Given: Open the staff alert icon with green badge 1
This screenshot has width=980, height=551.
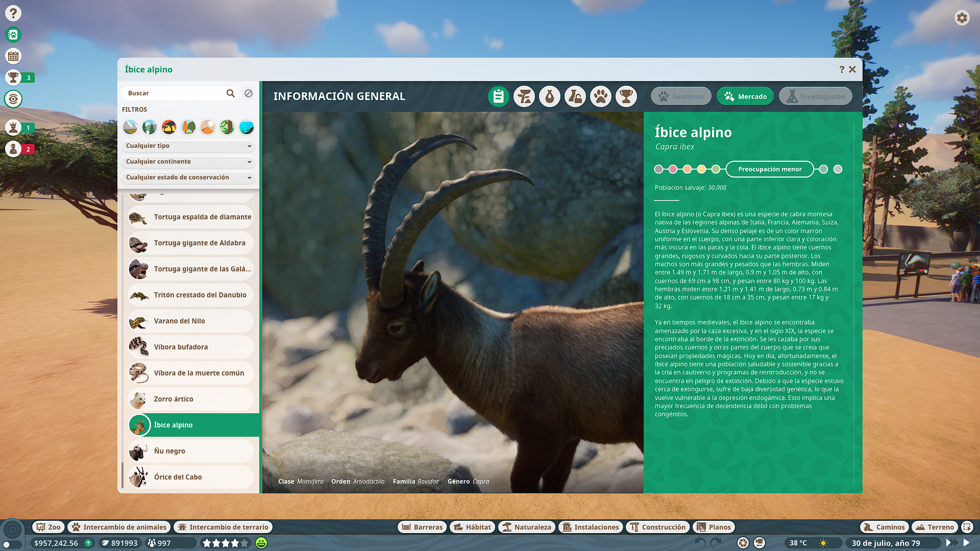Looking at the screenshot, I should pyautogui.click(x=13, y=128).
